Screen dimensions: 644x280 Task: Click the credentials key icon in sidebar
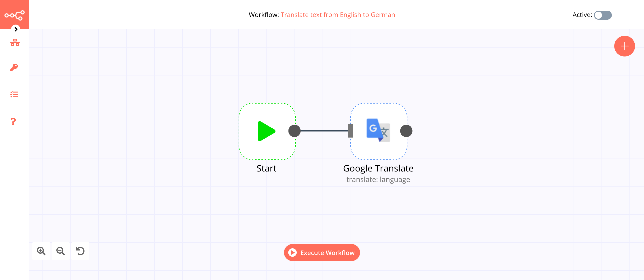(x=14, y=67)
